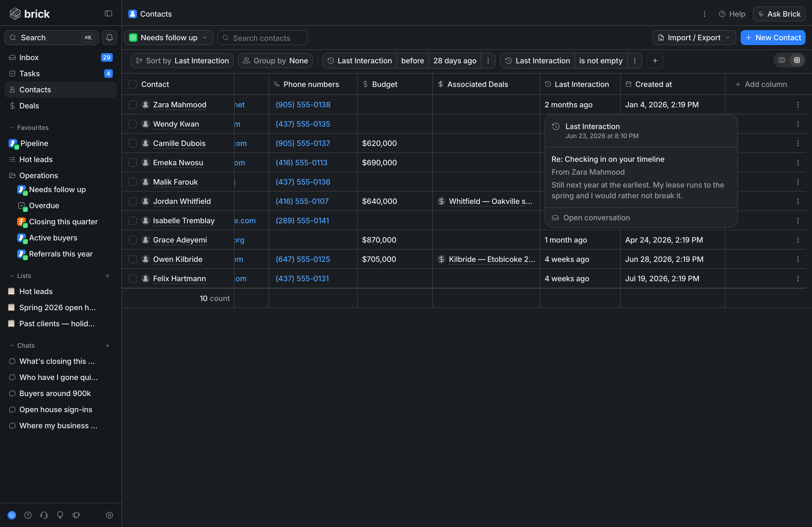Click the Help button
This screenshot has width=812, height=527.
click(x=732, y=14)
